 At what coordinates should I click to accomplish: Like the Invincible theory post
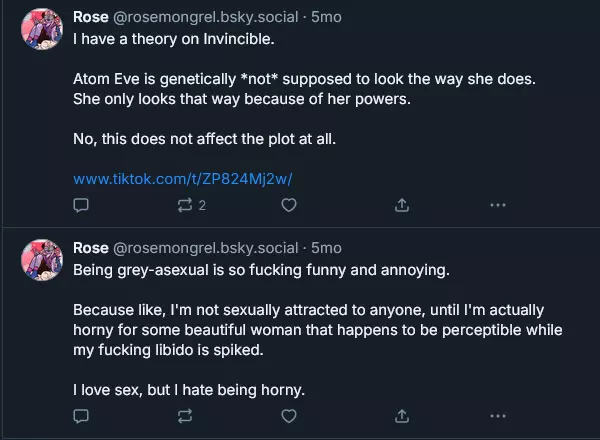tap(289, 205)
